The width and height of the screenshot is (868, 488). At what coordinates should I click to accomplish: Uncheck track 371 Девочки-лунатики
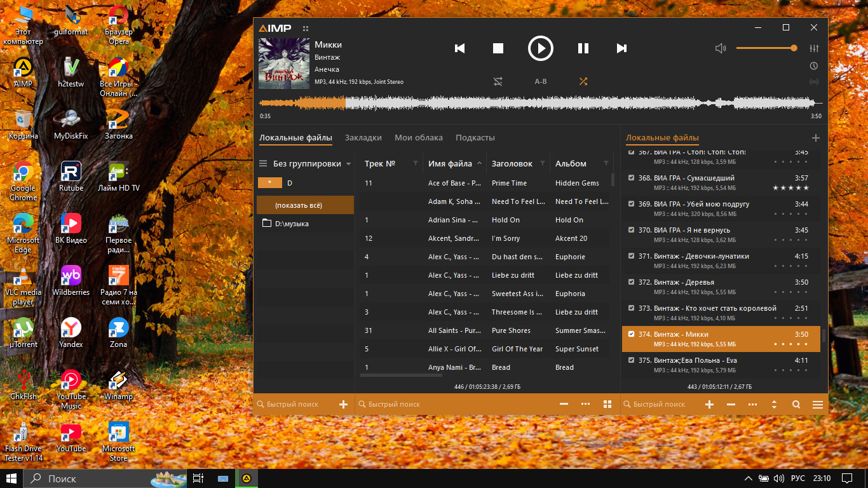(x=631, y=256)
